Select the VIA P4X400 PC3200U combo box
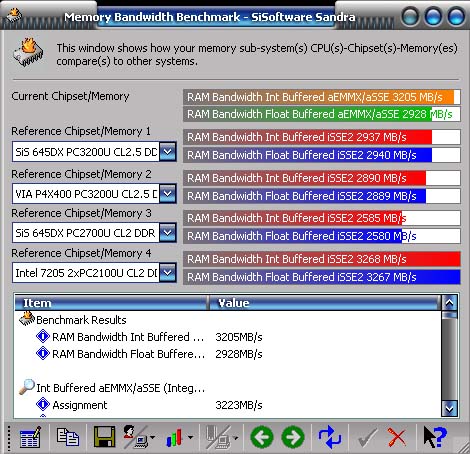The image size is (470, 454). tap(94, 193)
